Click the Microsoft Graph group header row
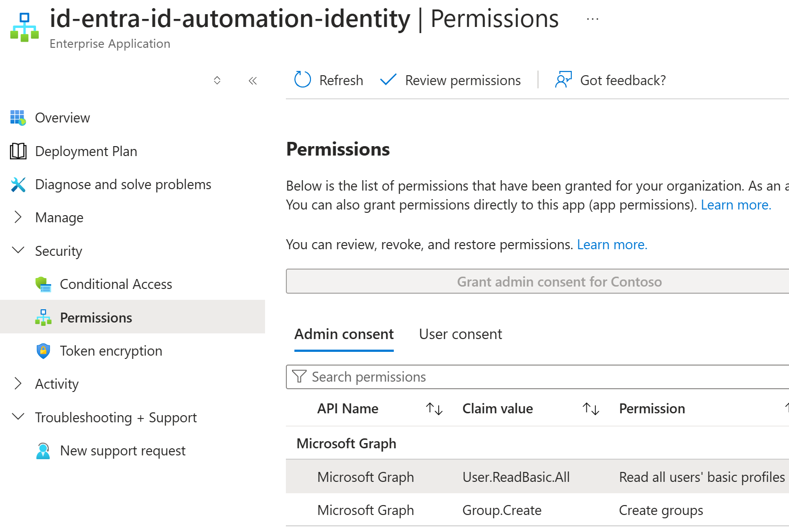 coord(537,443)
